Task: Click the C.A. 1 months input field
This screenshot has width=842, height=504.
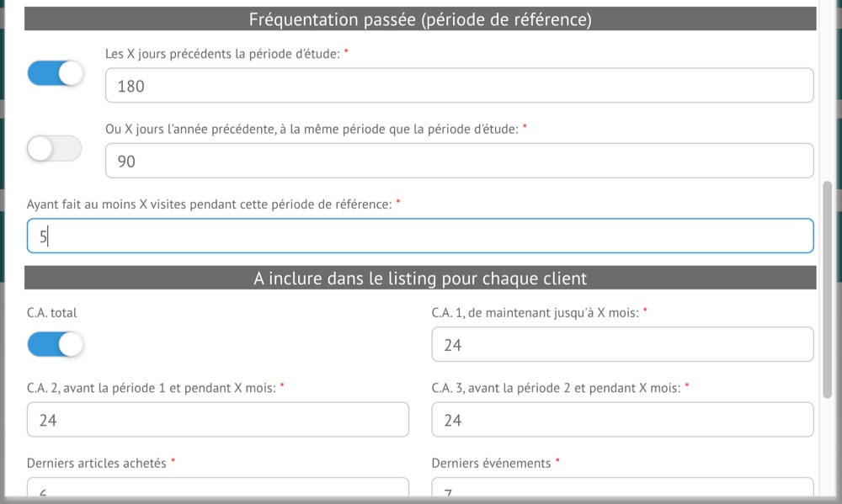Action: [x=622, y=345]
